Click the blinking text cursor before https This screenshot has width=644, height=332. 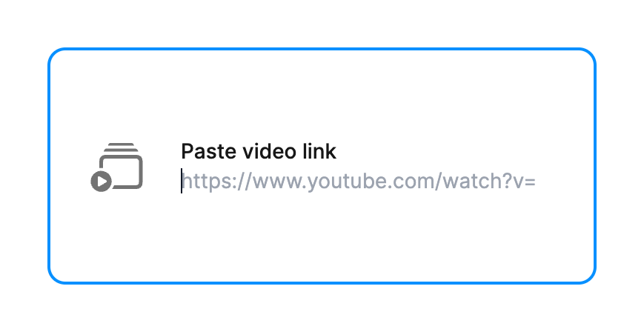182,181
